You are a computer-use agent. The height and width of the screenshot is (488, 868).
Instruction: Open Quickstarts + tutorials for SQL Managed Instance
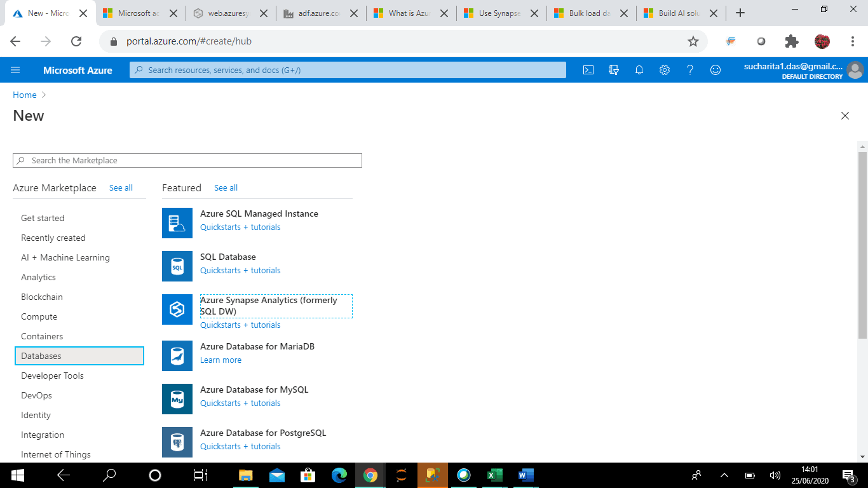[240, 227]
